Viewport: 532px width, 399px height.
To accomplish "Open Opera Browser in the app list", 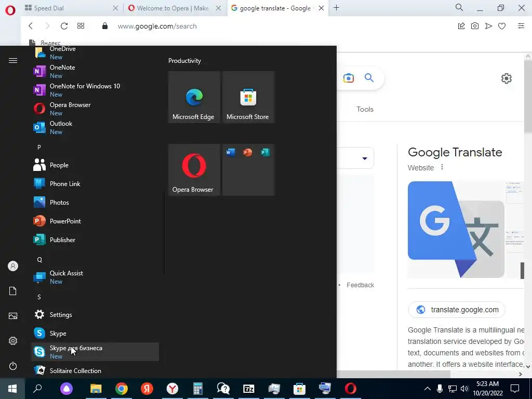I will click(x=95, y=109).
